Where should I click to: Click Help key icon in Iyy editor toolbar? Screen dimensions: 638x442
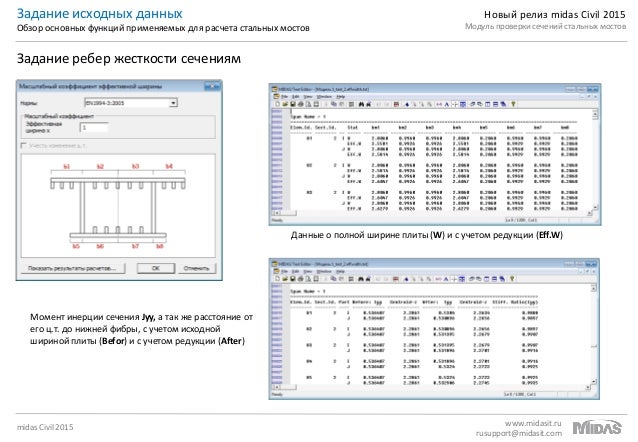point(512,279)
